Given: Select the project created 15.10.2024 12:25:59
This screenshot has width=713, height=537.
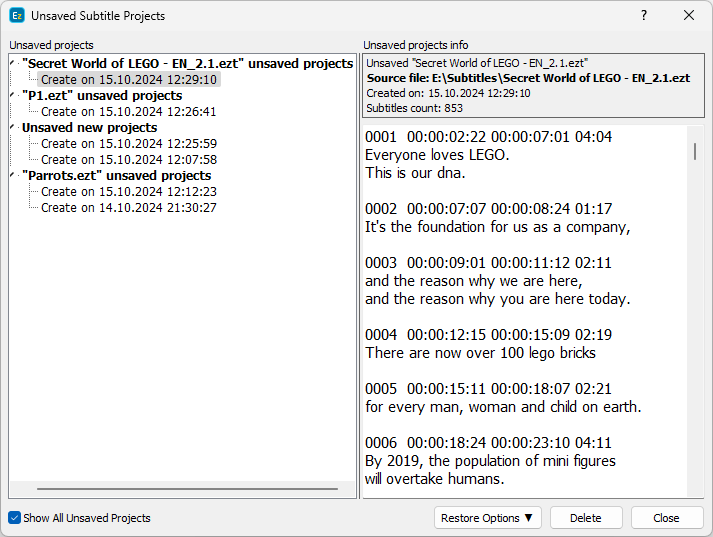Looking at the screenshot, I should [x=128, y=144].
